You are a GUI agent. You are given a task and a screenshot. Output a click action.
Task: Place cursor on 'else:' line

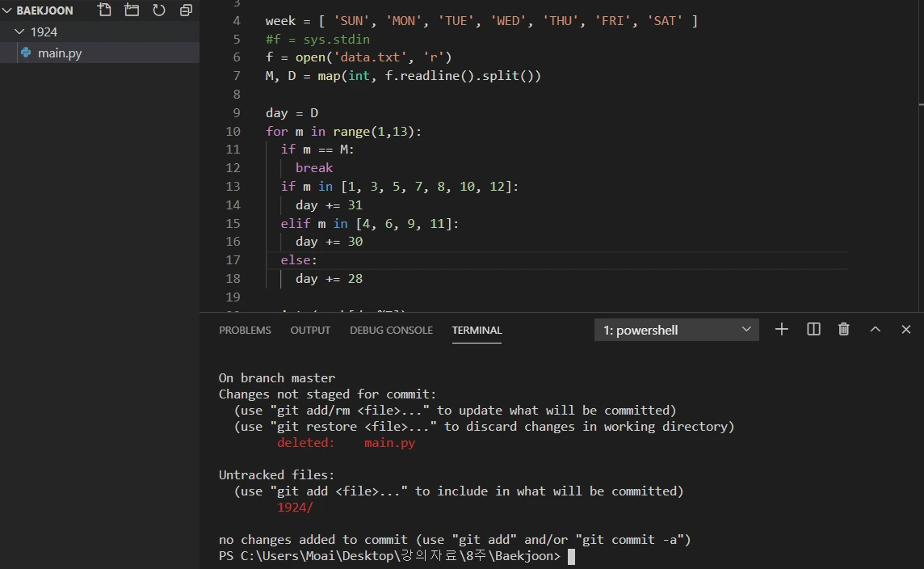299,260
